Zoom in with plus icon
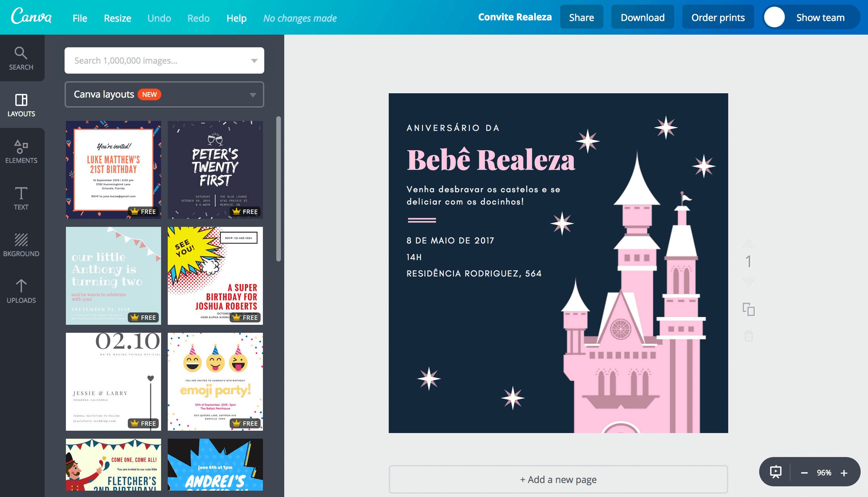Image resolution: width=868 pixels, height=497 pixels. (x=844, y=473)
